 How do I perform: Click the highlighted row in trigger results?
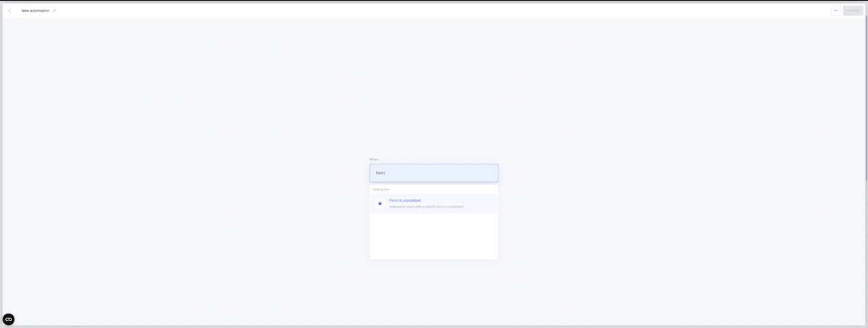[434, 203]
